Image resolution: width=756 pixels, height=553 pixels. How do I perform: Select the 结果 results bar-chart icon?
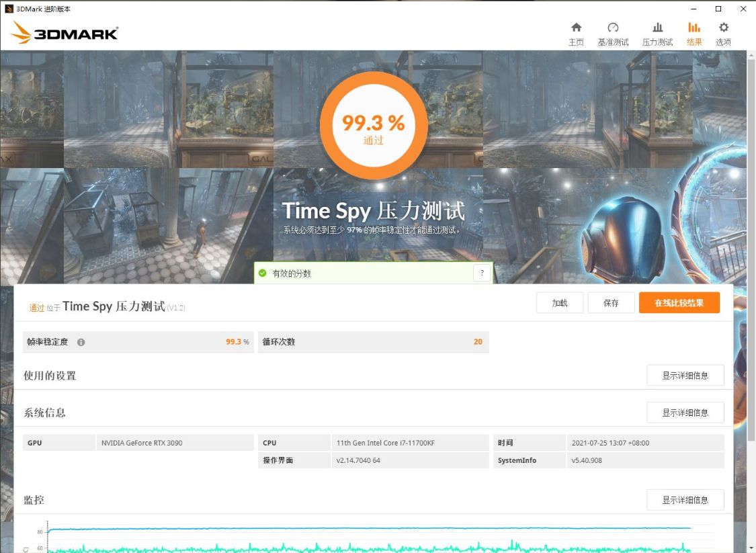(x=694, y=32)
